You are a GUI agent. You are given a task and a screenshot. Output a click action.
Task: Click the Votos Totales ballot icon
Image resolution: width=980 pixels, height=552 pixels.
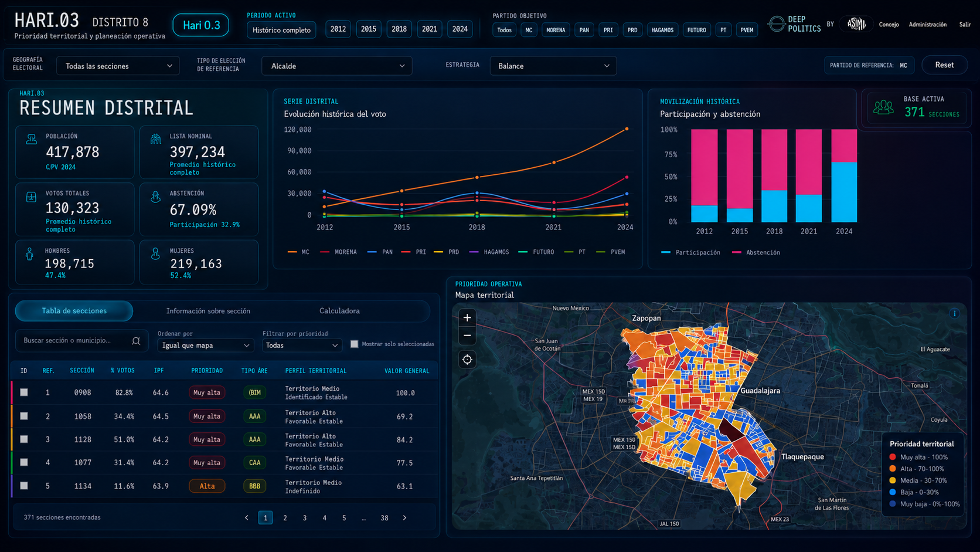click(x=31, y=197)
